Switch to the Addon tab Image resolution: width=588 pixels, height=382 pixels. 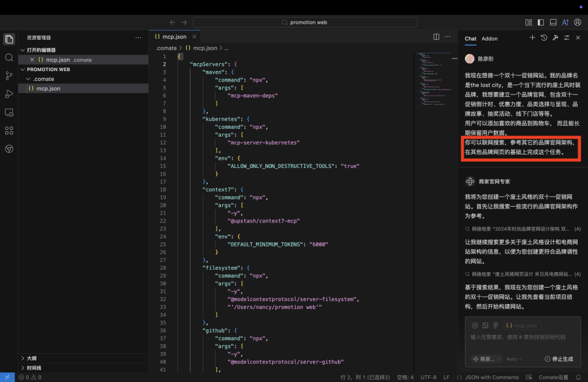pos(489,39)
